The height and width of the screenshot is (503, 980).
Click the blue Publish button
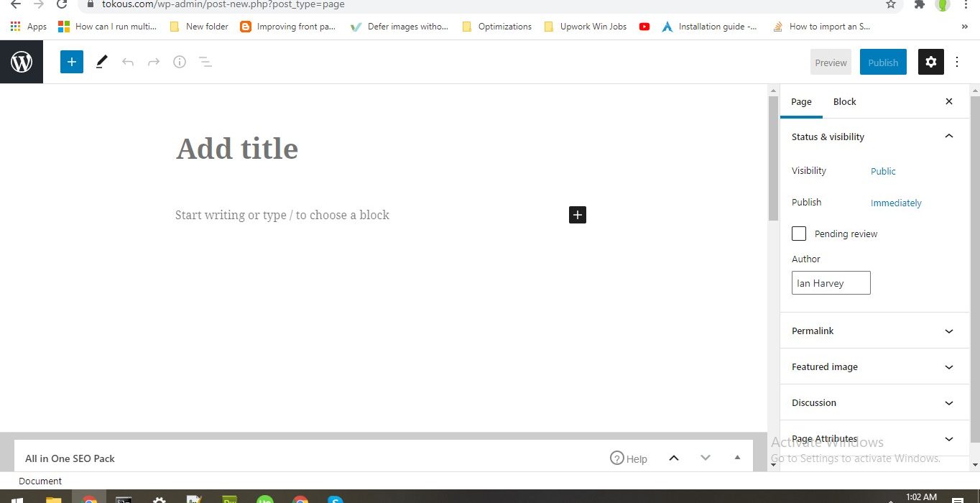[883, 63]
